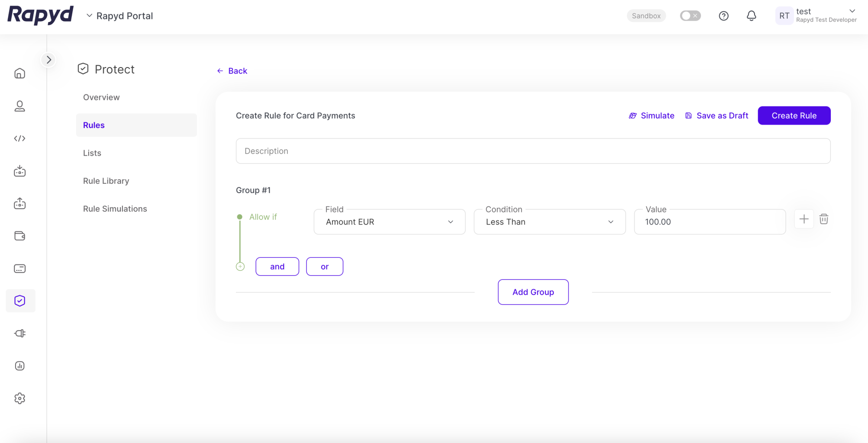Open the settings gear icon
Screen dimensions: 868x443
tap(20, 398)
